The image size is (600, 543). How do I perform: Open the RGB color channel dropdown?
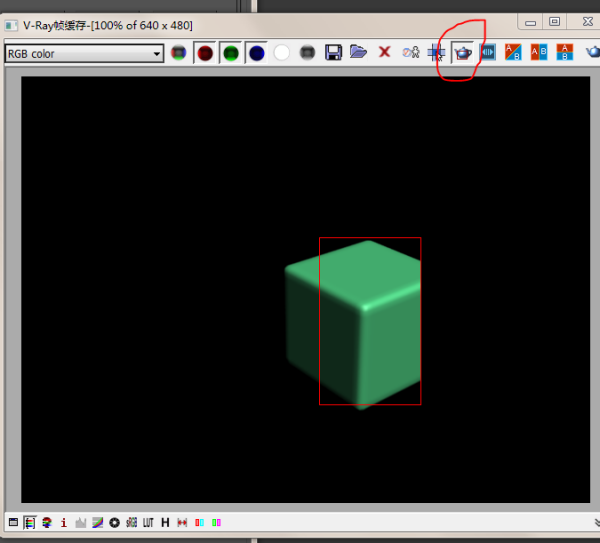84,53
